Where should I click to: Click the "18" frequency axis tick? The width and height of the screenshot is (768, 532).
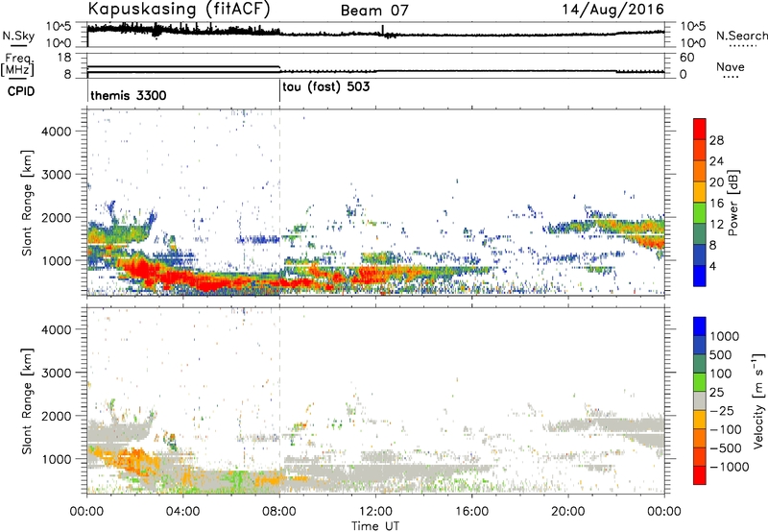(x=64, y=58)
